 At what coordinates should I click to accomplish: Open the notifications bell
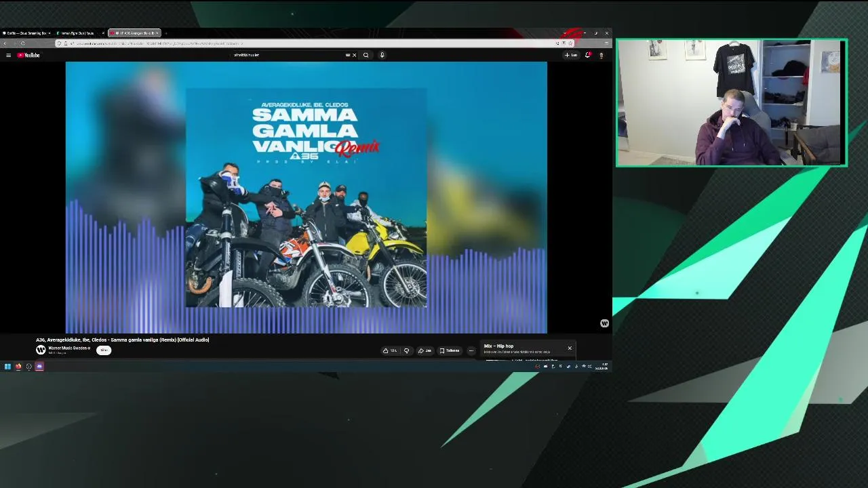(x=588, y=55)
